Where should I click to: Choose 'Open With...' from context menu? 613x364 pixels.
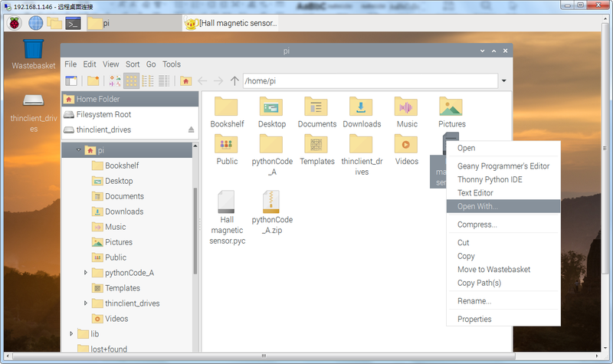[x=477, y=206]
